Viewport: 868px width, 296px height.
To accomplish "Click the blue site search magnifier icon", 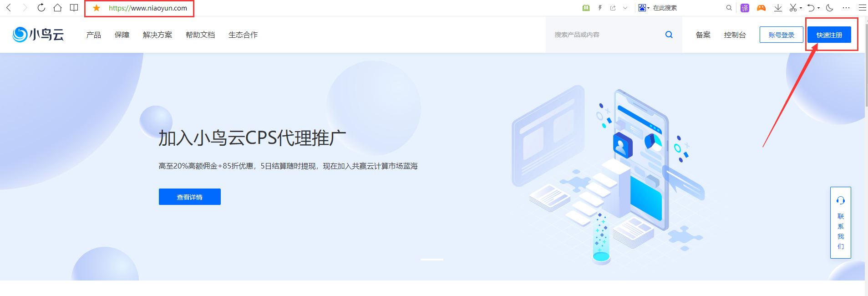I will 669,35.
